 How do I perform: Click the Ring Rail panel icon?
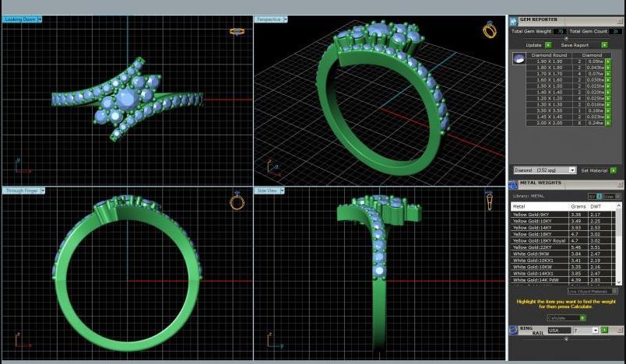click(513, 330)
